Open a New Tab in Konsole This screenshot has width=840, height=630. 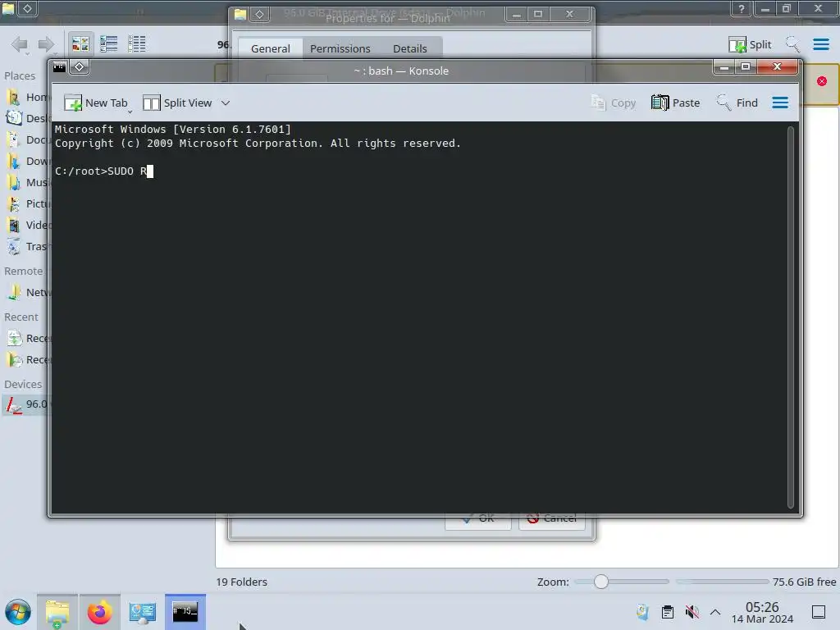(x=96, y=103)
